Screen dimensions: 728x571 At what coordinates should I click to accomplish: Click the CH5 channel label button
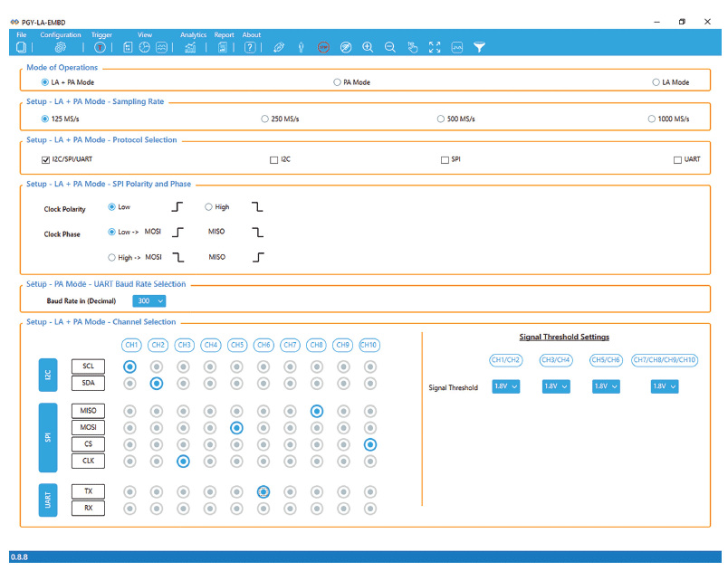[237, 345]
